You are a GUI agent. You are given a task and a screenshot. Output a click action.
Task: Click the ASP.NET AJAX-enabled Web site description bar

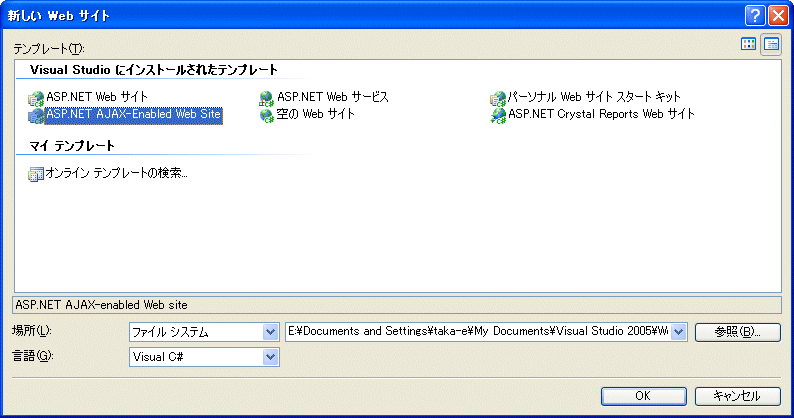tap(397, 305)
